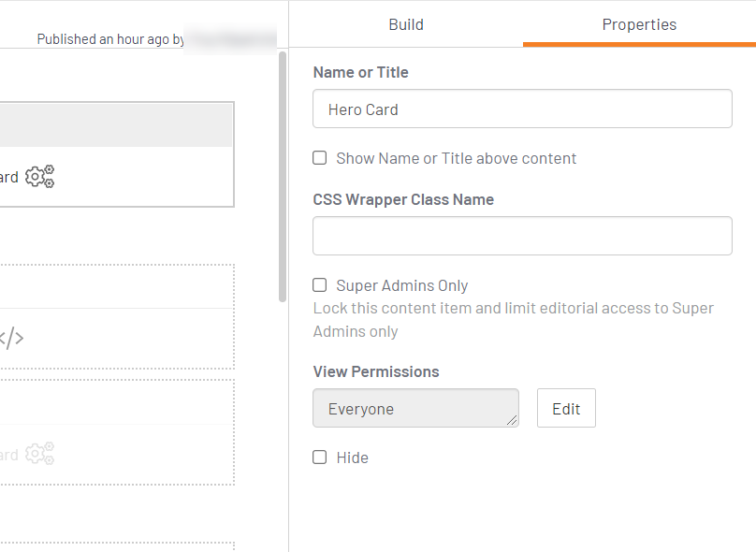Click the View Permissions heading
The width and height of the screenshot is (756, 552).
tap(376, 371)
